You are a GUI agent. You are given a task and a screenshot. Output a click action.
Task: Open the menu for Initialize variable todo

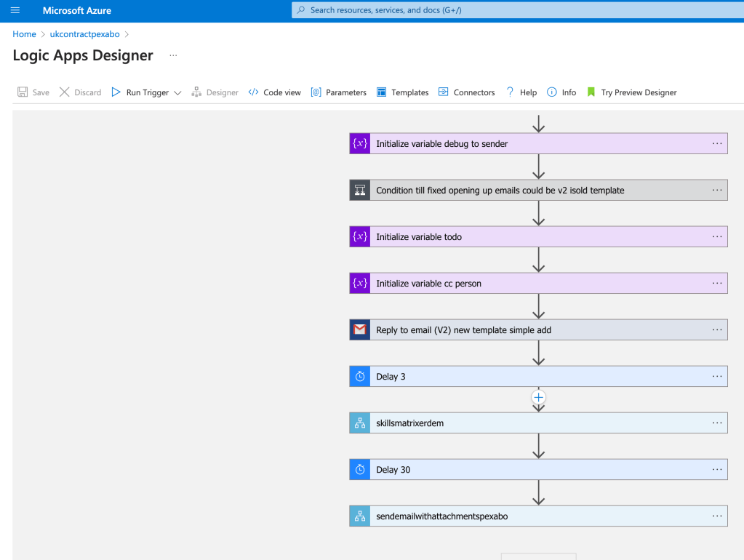click(x=717, y=236)
